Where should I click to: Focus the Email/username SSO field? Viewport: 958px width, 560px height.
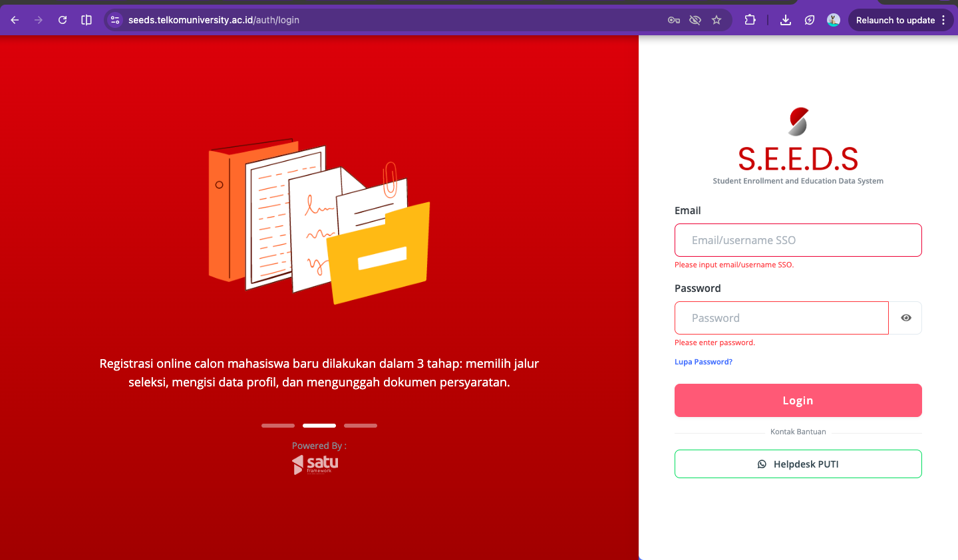tap(798, 240)
